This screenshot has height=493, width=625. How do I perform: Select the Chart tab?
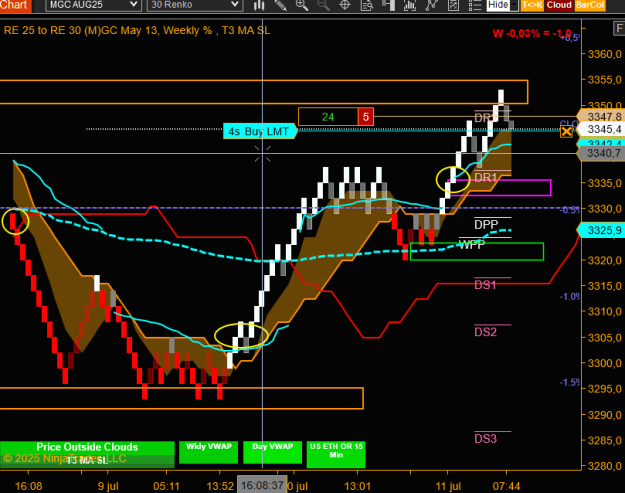(x=15, y=5)
